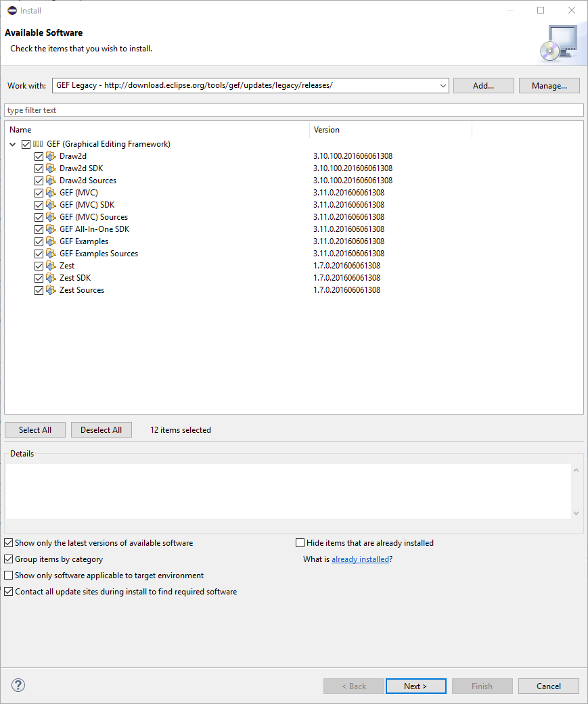Click the GEF All-In-One SDK feature icon

coord(51,229)
